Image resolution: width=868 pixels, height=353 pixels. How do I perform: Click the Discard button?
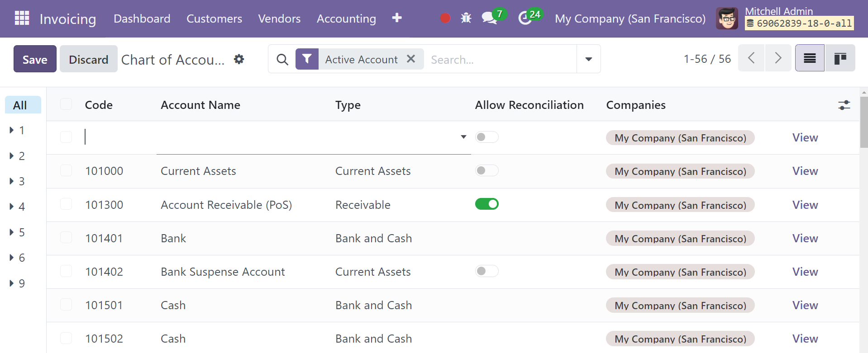[x=89, y=59]
